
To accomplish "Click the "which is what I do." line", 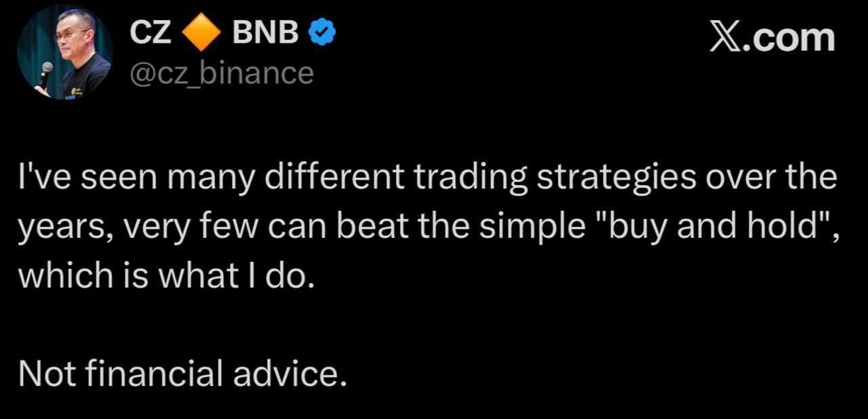I will [166, 275].
